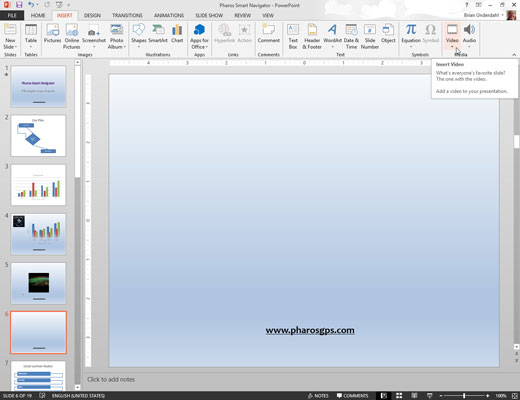The width and height of the screenshot is (520, 400).
Task: Click to add notes area
Action: coord(111,379)
